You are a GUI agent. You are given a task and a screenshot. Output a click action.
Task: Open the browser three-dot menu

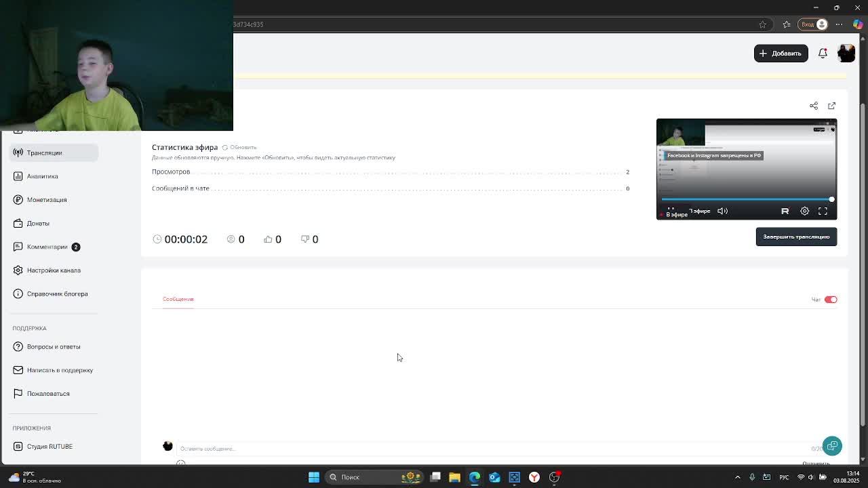(840, 24)
